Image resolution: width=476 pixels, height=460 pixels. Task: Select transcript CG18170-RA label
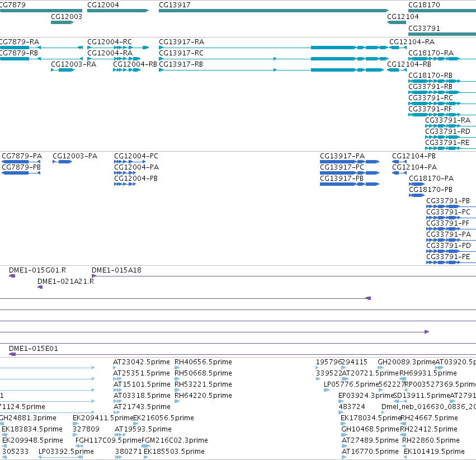click(x=431, y=53)
